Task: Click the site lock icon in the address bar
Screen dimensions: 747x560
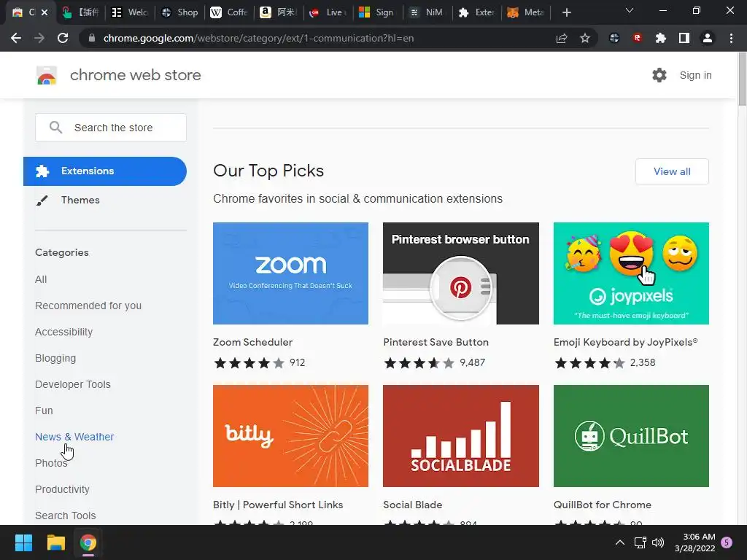Action: coord(92,38)
